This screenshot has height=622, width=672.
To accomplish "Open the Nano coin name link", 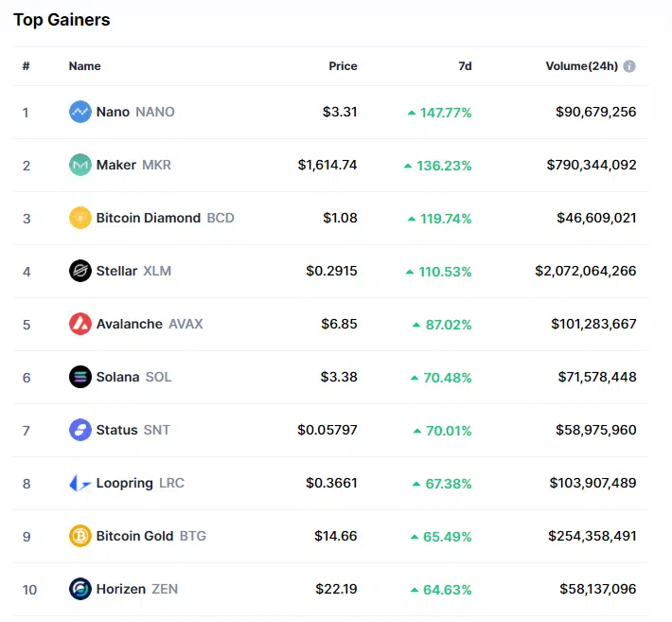I will [114, 112].
